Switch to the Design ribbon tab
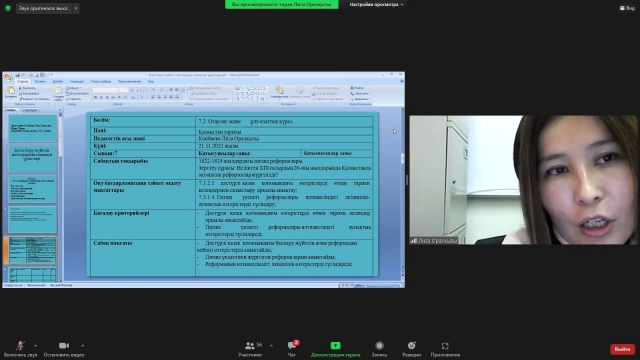This screenshot has height=360, width=640. pos(58,82)
